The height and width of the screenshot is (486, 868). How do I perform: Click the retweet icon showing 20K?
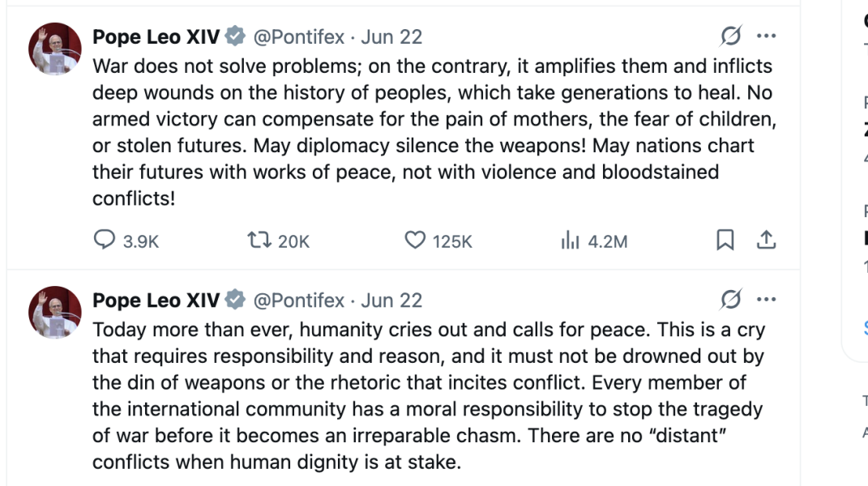259,241
